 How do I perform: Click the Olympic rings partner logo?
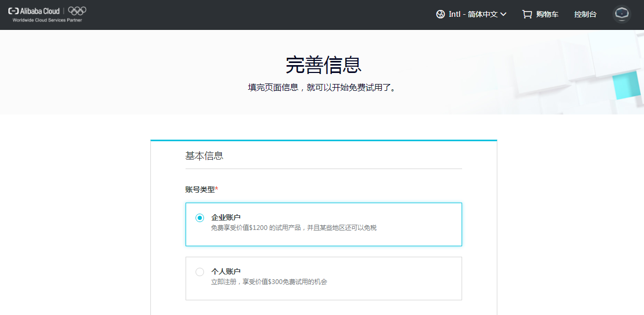[77, 10]
